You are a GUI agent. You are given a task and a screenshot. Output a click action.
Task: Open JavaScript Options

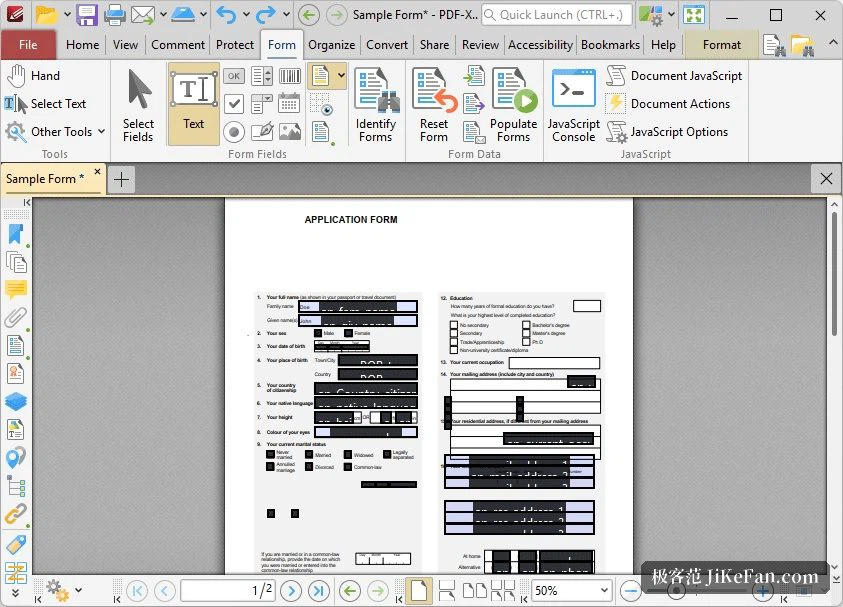(x=667, y=132)
